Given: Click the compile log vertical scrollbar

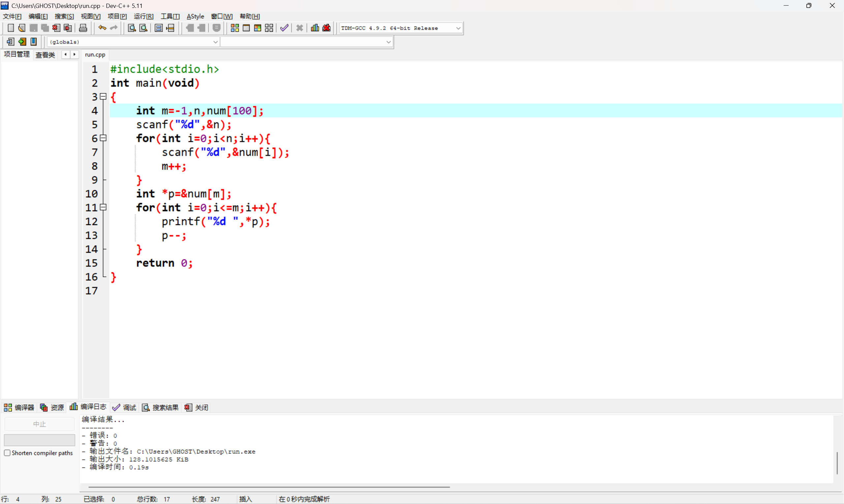Looking at the screenshot, I should [837, 462].
